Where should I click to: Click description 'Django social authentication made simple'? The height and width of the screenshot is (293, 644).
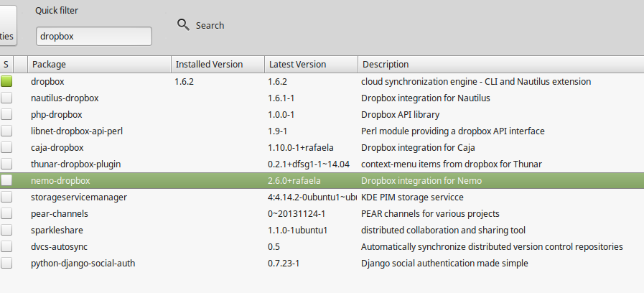[444, 263]
